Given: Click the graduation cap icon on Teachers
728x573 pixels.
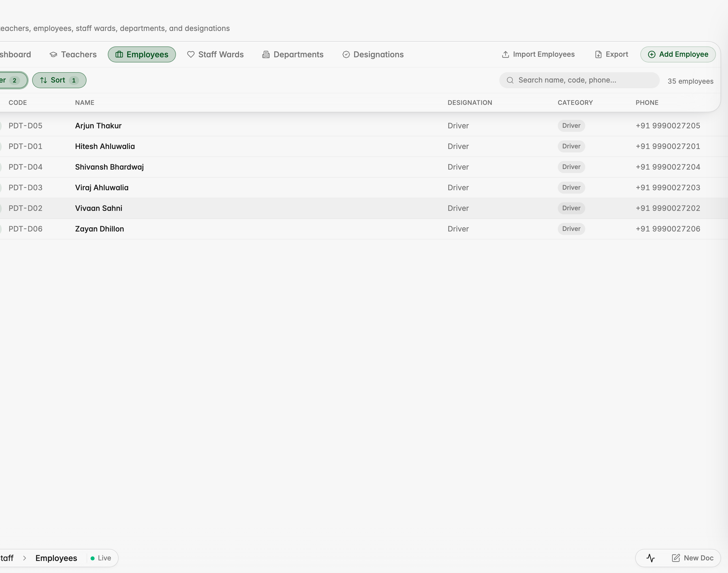Looking at the screenshot, I should click(53, 54).
